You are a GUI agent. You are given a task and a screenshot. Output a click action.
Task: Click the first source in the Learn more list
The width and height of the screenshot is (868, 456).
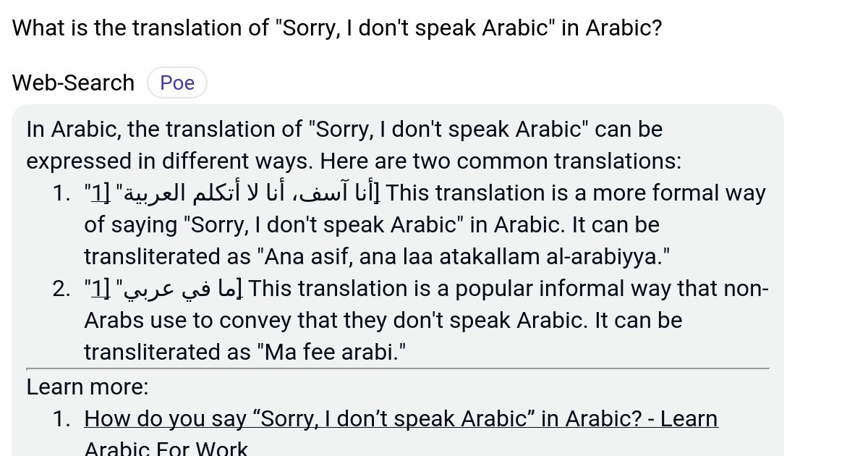tap(401, 418)
